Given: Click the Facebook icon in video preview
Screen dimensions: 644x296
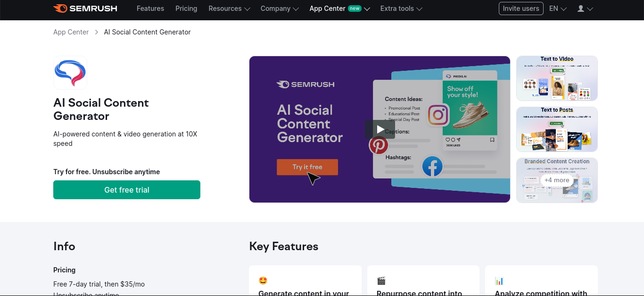Looking at the screenshot, I should tap(432, 167).
